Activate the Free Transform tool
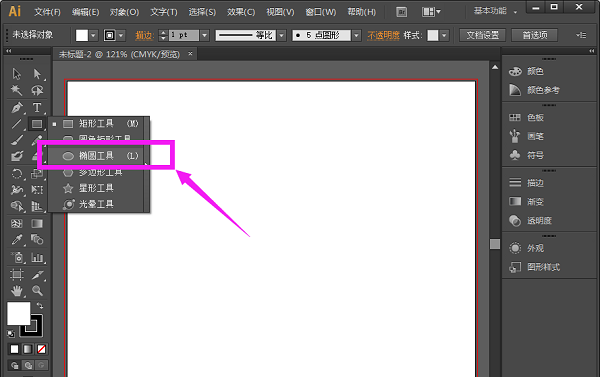600x377 pixels. (37, 190)
